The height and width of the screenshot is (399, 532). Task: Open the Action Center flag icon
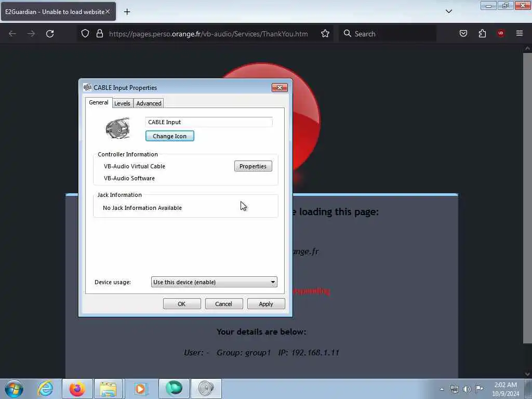[480, 389]
